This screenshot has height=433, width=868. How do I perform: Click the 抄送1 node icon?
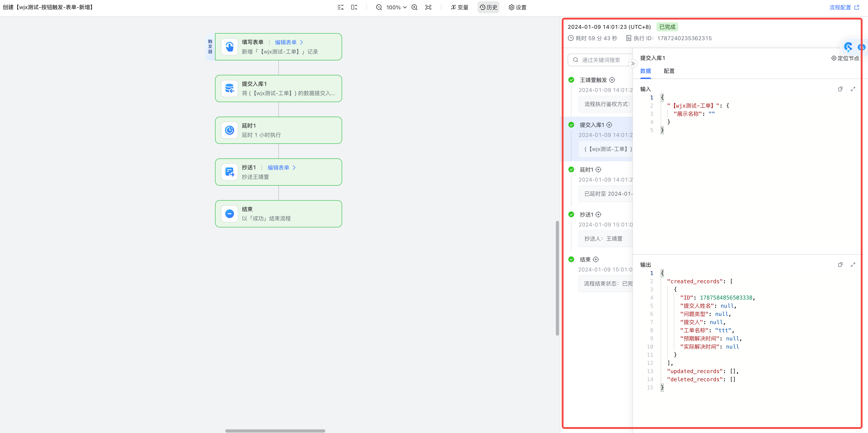(229, 172)
